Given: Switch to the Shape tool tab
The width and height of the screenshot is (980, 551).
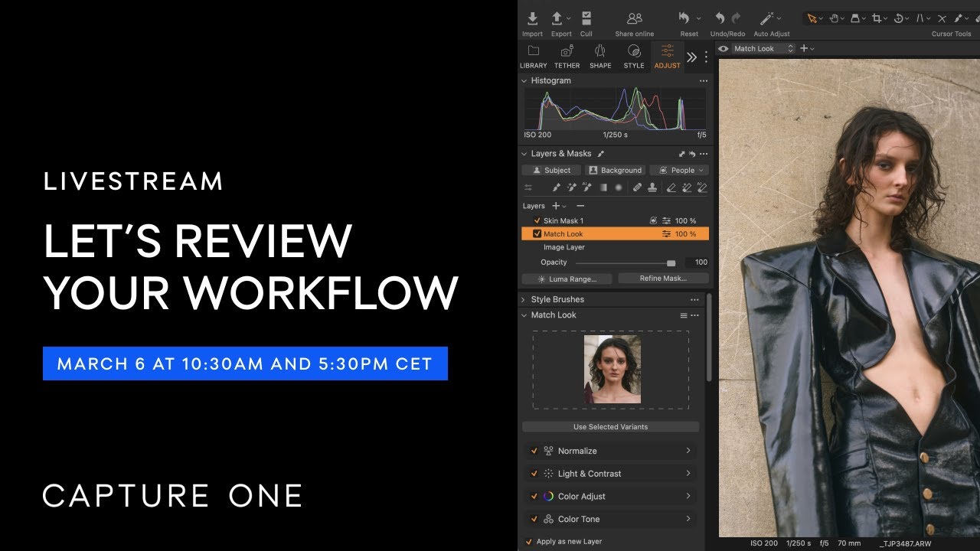Looking at the screenshot, I should click(600, 57).
